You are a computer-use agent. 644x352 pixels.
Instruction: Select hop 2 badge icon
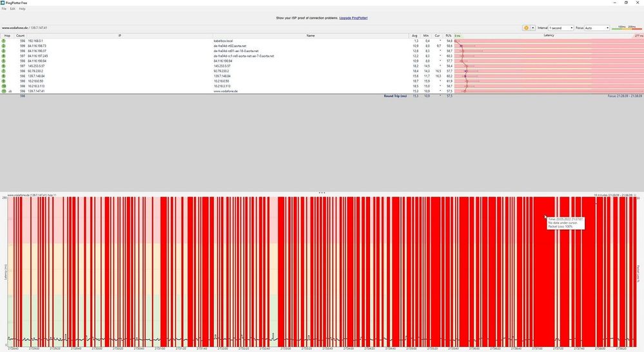tap(4, 46)
